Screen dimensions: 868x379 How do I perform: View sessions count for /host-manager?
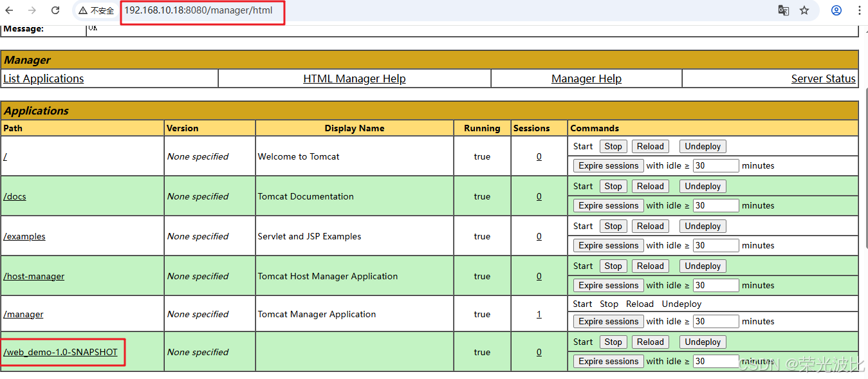point(539,276)
